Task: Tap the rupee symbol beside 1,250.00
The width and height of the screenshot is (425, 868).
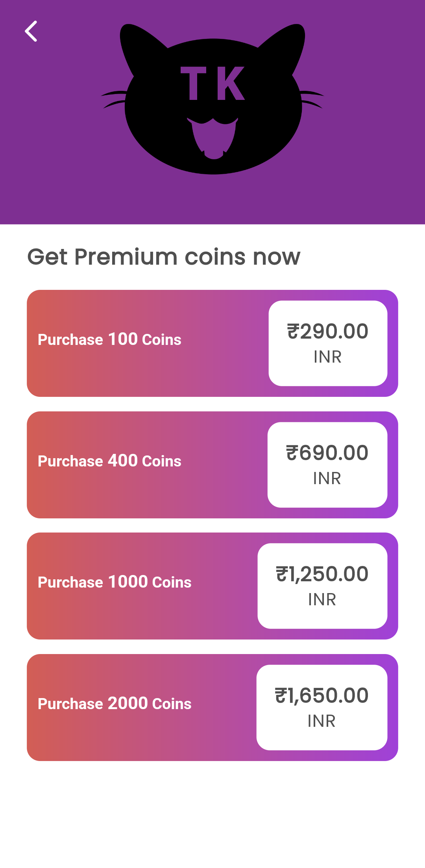Action: pos(282,573)
